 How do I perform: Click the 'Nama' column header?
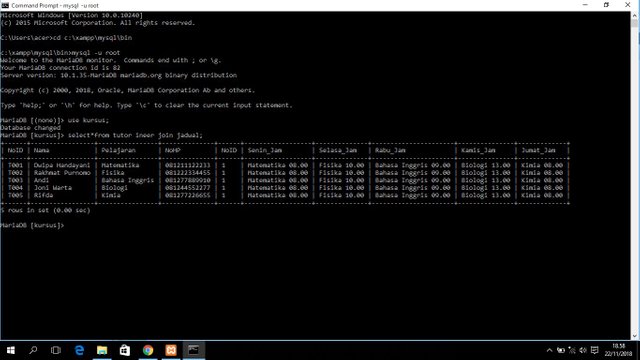[x=41, y=150]
